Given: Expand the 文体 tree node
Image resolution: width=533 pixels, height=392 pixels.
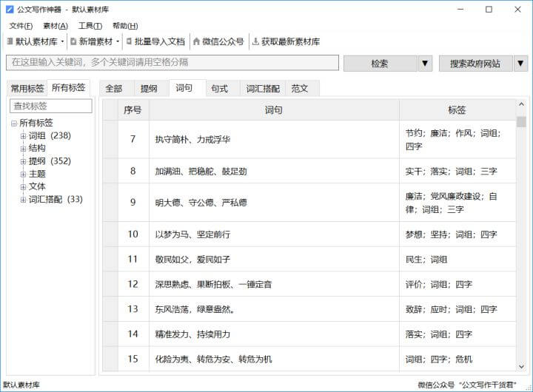Looking at the screenshot, I should [x=23, y=187].
